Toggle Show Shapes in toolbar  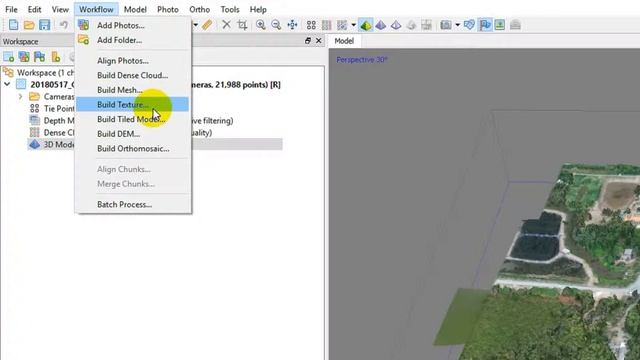point(469,25)
